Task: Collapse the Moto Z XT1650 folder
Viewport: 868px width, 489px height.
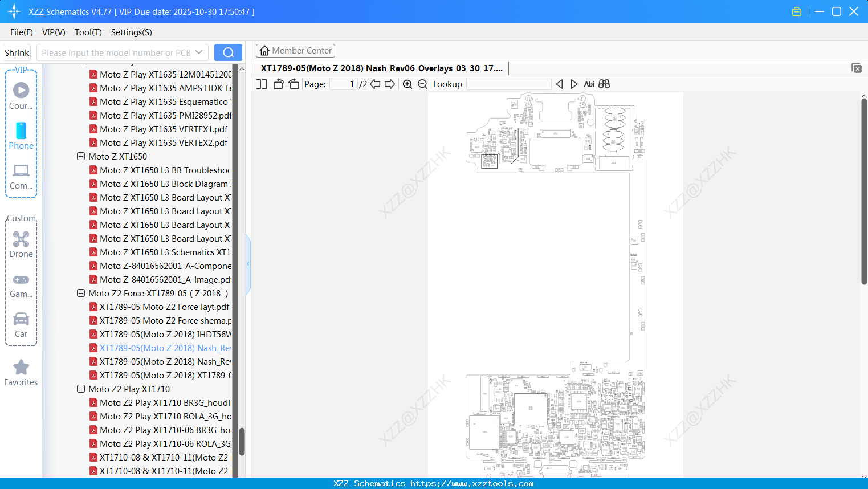Action: coord(81,156)
